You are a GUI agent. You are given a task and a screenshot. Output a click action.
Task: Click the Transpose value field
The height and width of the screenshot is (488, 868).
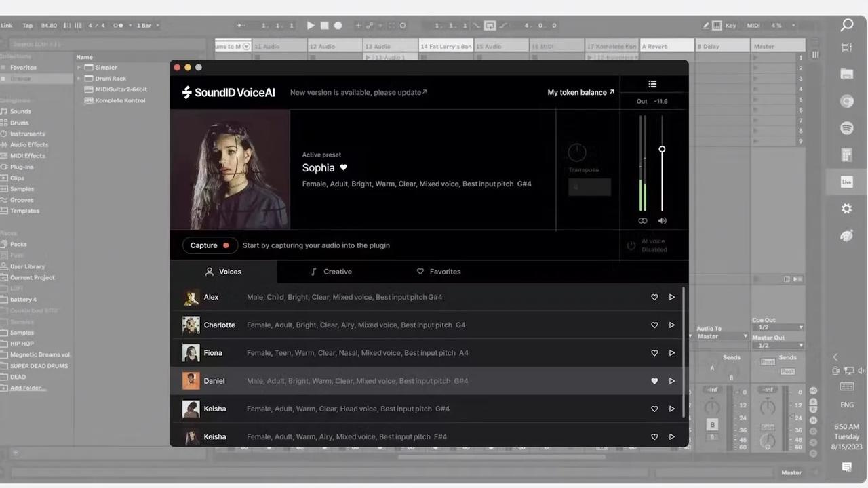coord(589,187)
